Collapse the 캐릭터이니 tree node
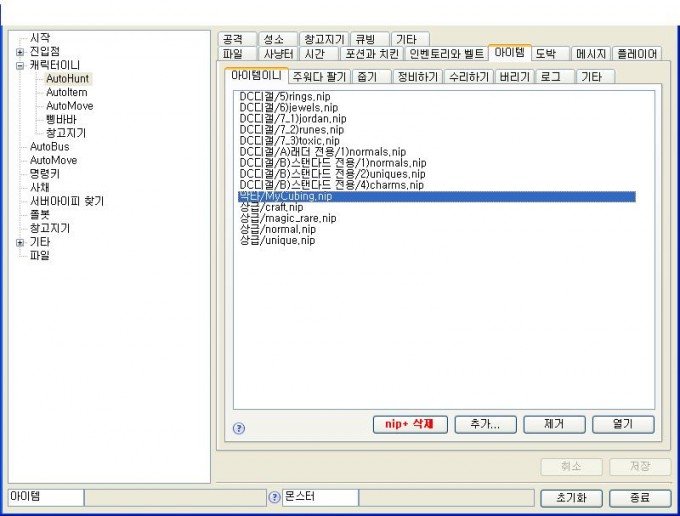680x516 pixels. tap(21, 66)
